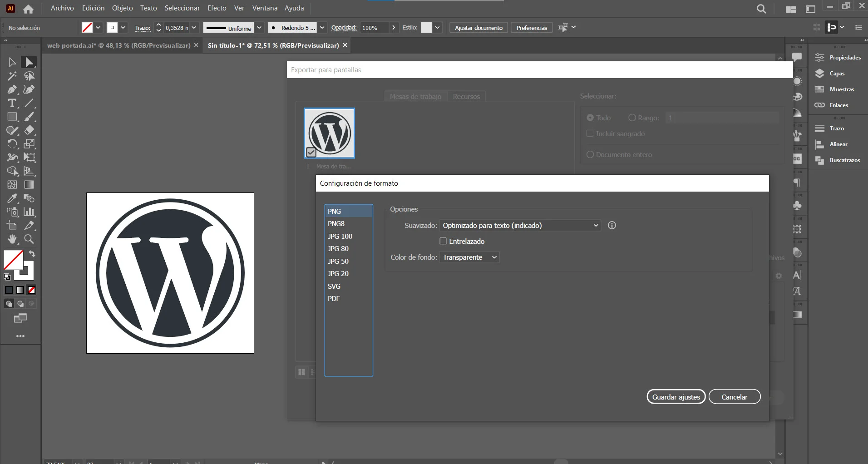Select SVG format in list

coord(349,286)
